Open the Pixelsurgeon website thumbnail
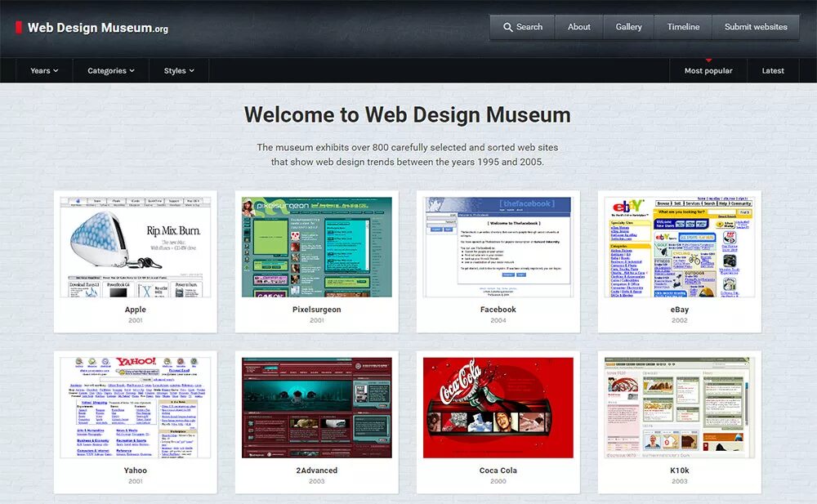This screenshot has height=504, width=817. (x=317, y=247)
